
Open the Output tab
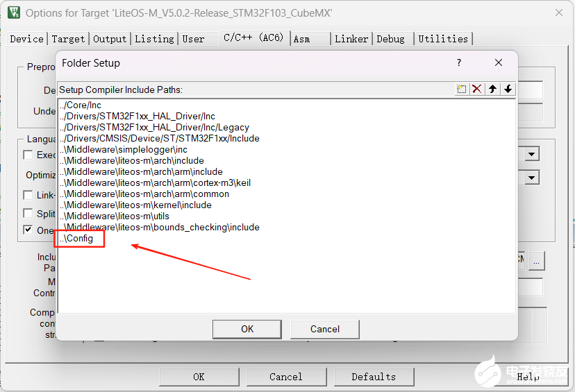pyautogui.click(x=110, y=39)
